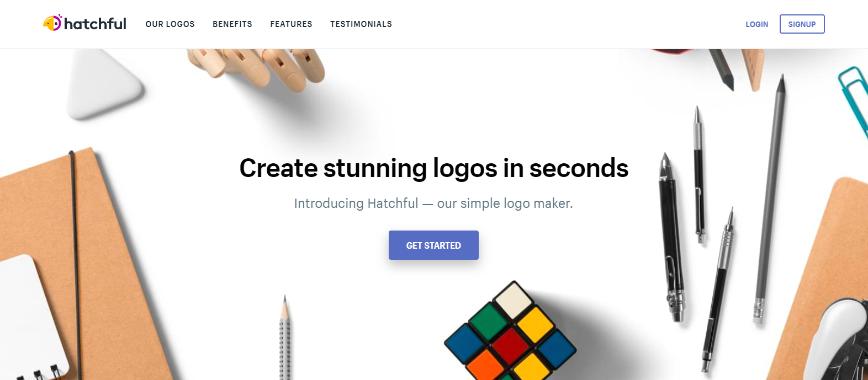Click the thick black pen with clip
Viewport: 868px width, 380px height.
[672, 237]
